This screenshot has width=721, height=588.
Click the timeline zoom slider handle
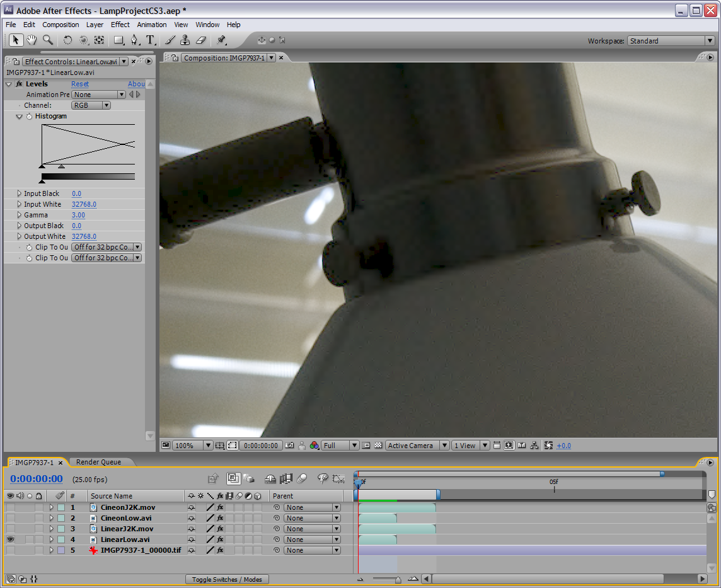[x=397, y=579]
